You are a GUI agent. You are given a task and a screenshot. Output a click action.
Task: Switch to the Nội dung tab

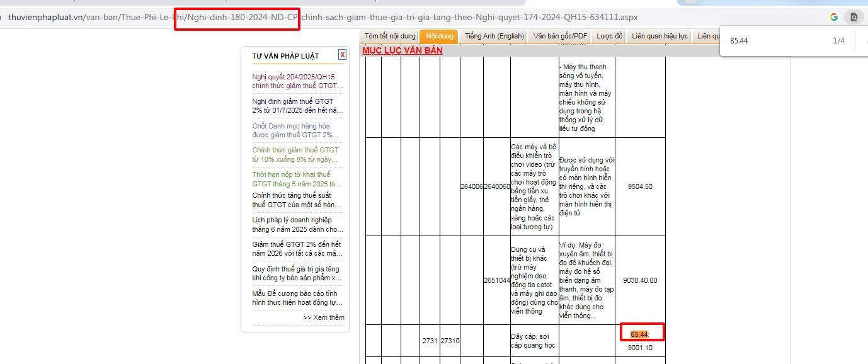click(439, 36)
